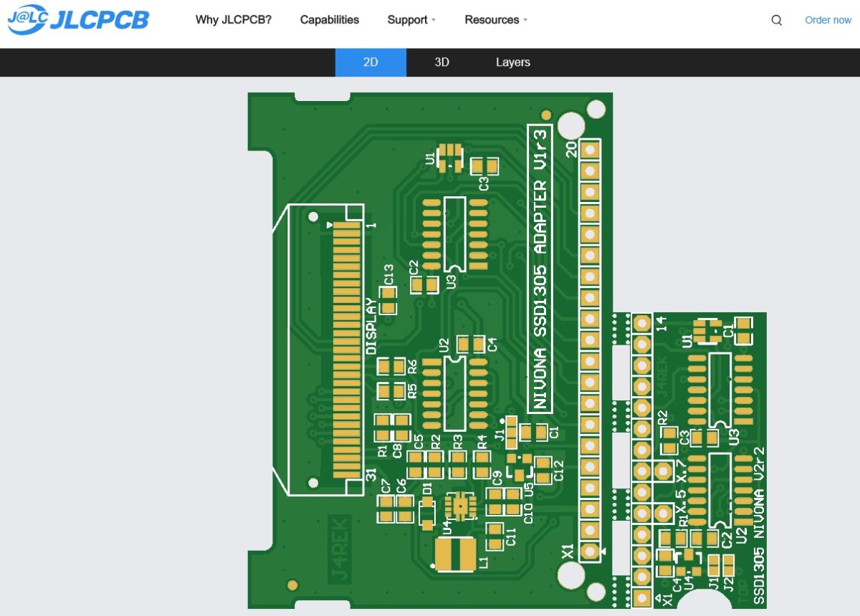The image size is (860, 616).
Task: Open the search magnifier icon
Action: tap(776, 20)
